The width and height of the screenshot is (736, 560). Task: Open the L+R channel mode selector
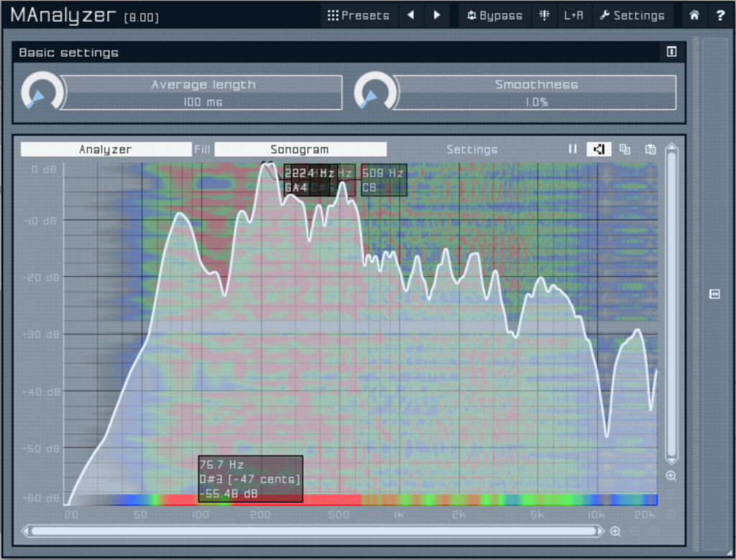click(574, 16)
